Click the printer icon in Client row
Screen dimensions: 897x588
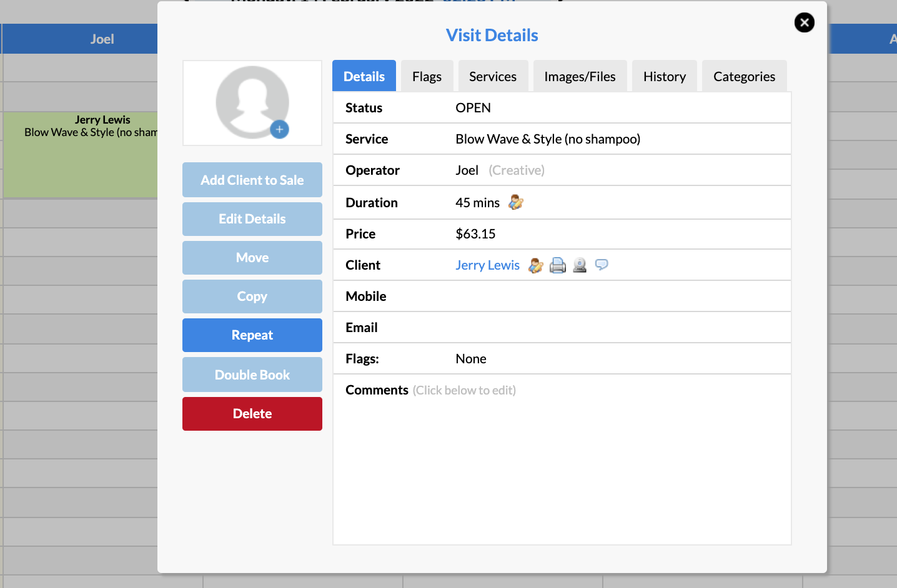click(557, 265)
